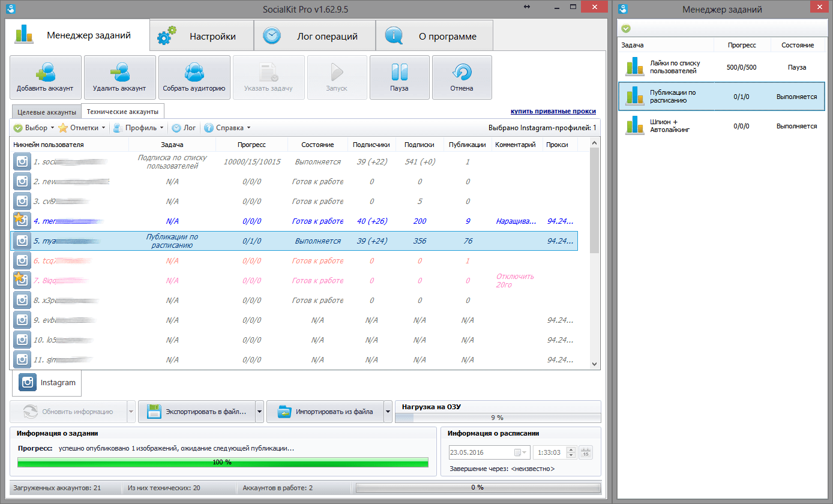
Task: Click the Instagram icon of account 4
Action: pyautogui.click(x=22, y=221)
